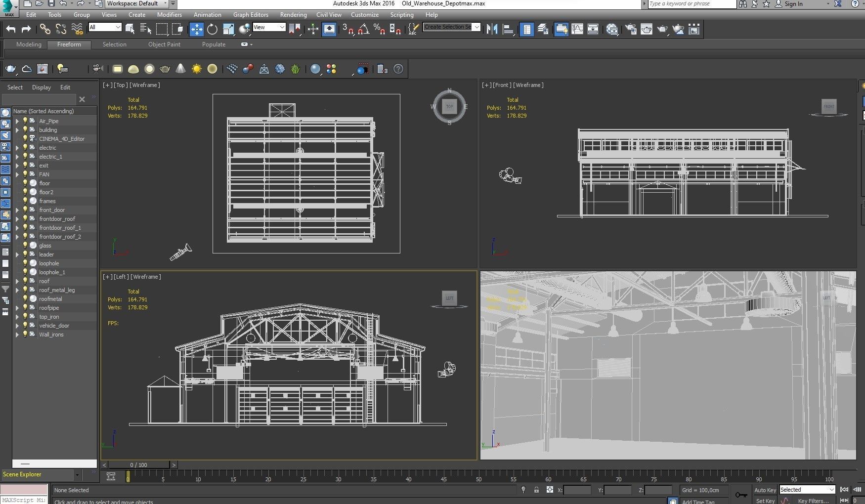Click the green grass foliage icon
The height and width of the screenshot is (504, 865).
pos(296,69)
